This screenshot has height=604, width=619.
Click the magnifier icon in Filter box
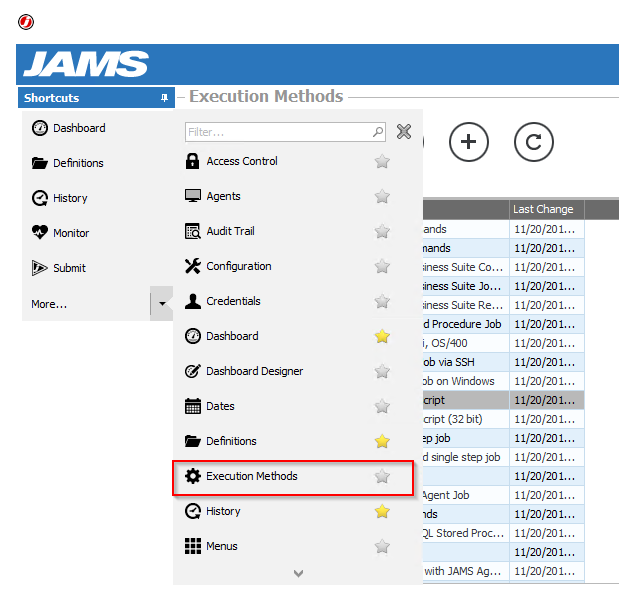378,131
